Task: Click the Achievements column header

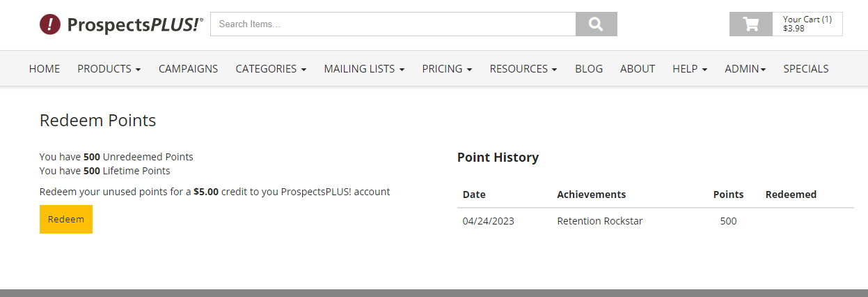Action: [591, 195]
